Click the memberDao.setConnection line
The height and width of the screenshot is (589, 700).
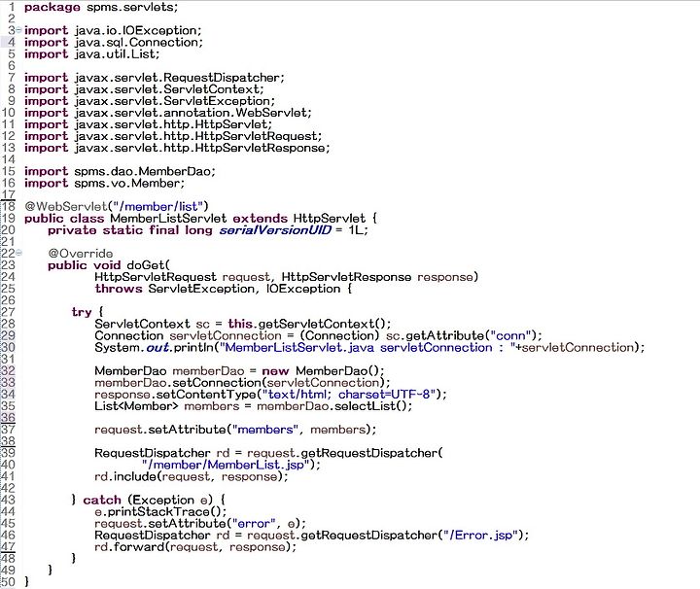point(242,382)
